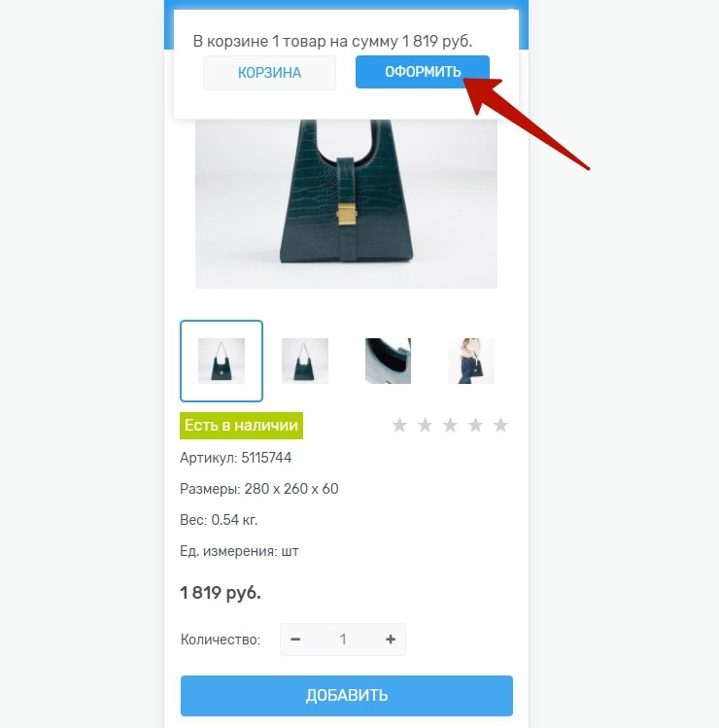Increase quantity with the plus icon

tap(391, 640)
